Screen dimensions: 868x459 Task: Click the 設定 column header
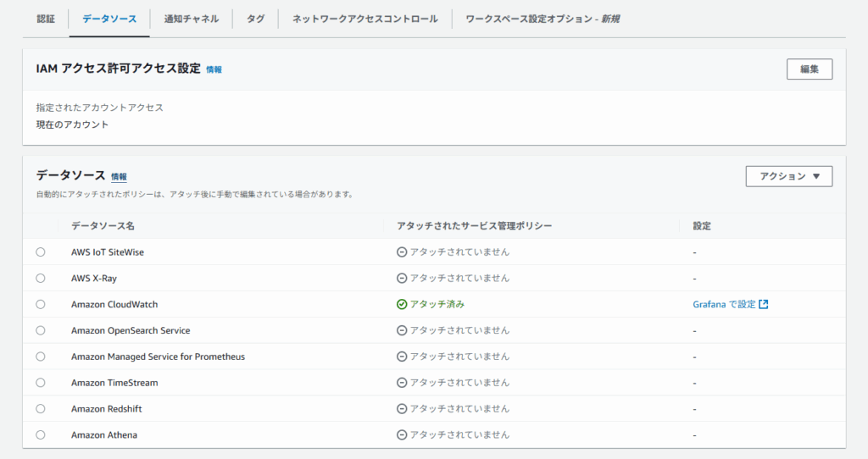coord(702,225)
